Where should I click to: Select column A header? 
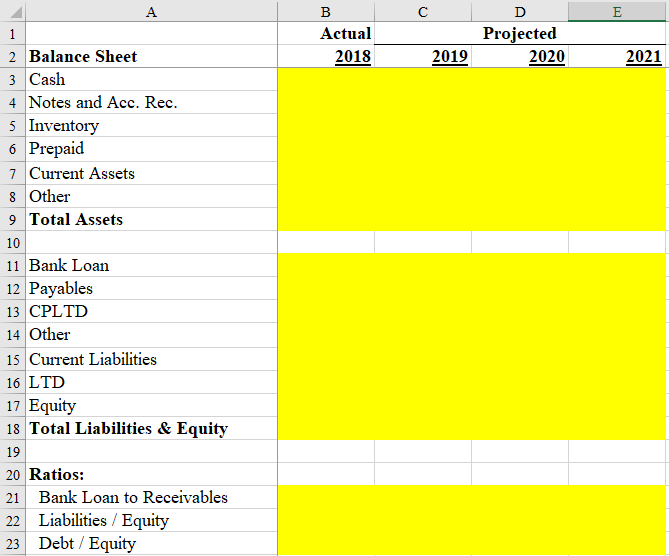(151, 12)
